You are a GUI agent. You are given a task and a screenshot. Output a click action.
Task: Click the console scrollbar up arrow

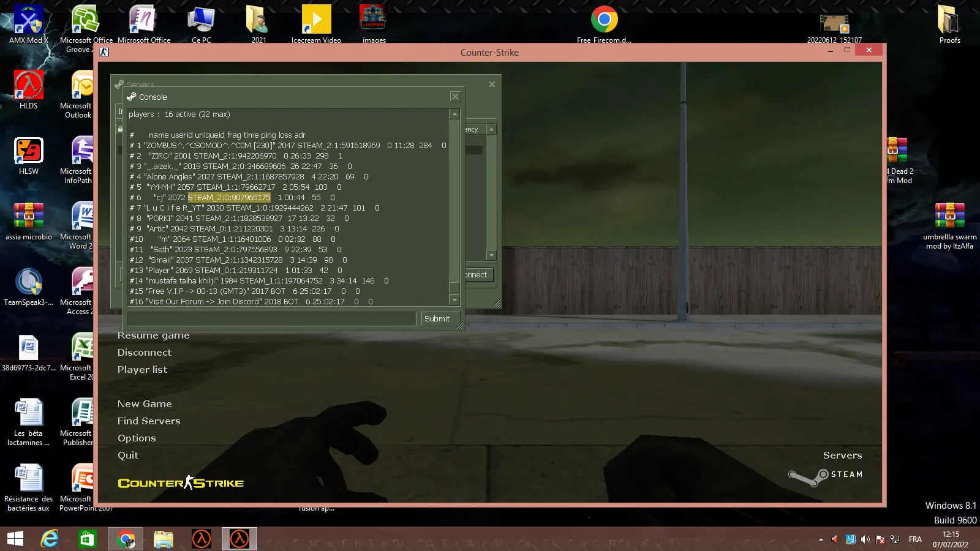[x=454, y=114]
